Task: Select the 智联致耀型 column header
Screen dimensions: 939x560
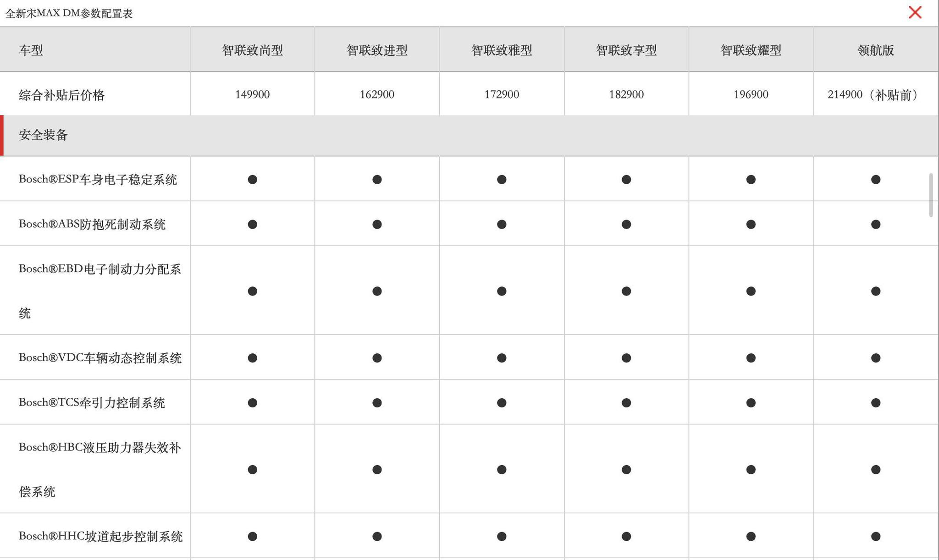Action: click(751, 50)
